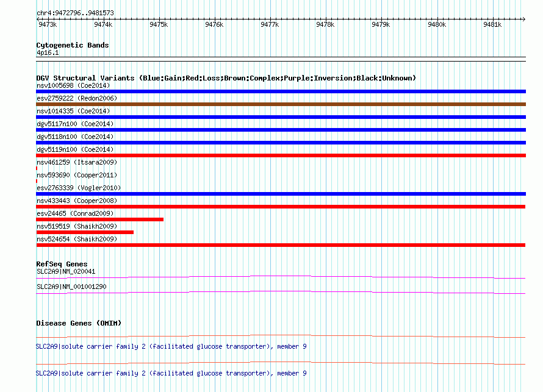Click the nsv524654 (Shaikh2009) label
Viewport: 543px width, 392px height.
[x=77, y=239]
